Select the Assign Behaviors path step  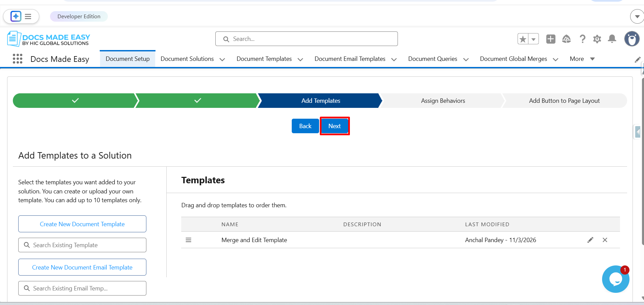[x=443, y=101]
